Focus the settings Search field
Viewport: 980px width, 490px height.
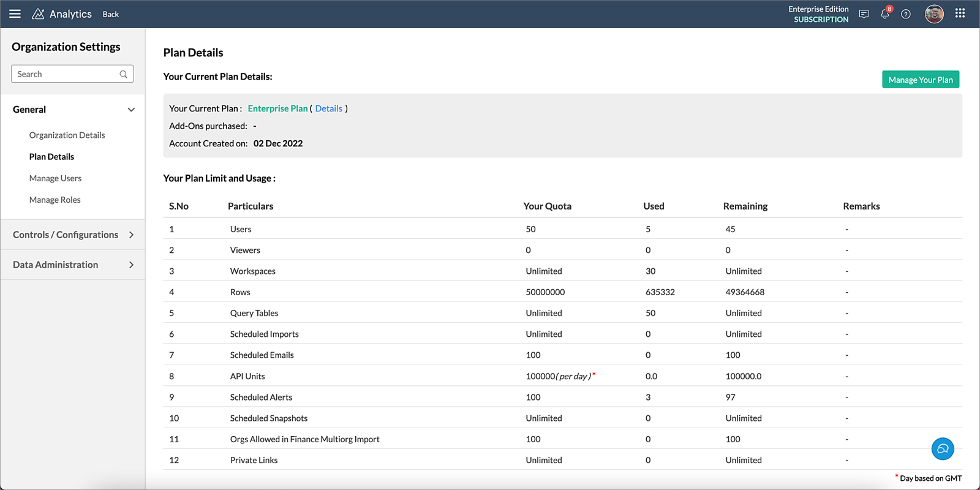coord(64,74)
